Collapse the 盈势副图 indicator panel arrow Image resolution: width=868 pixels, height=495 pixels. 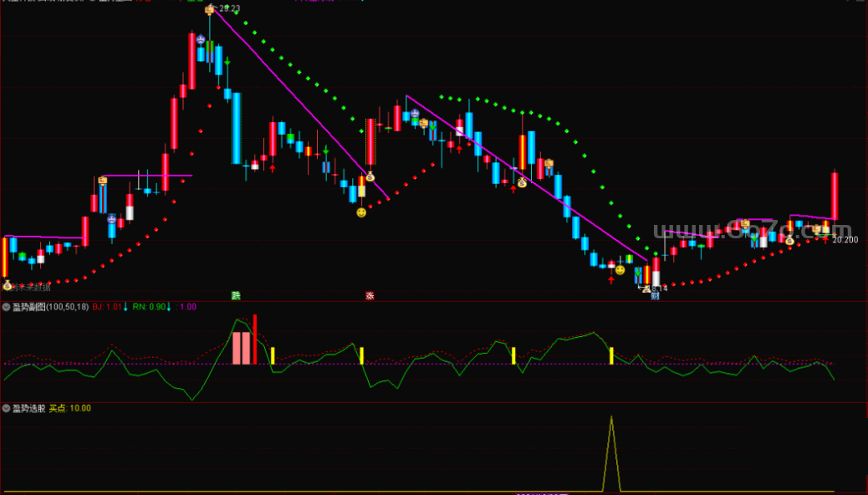pyautogui.click(x=7, y=307)
